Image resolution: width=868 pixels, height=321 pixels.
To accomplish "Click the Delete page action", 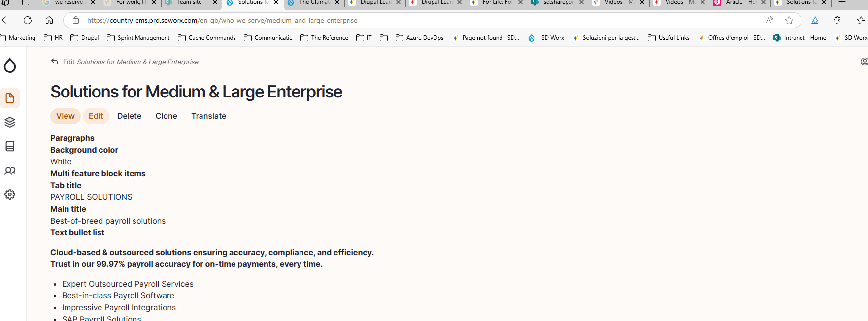I will pyautogui.click(x=129, y=116).
